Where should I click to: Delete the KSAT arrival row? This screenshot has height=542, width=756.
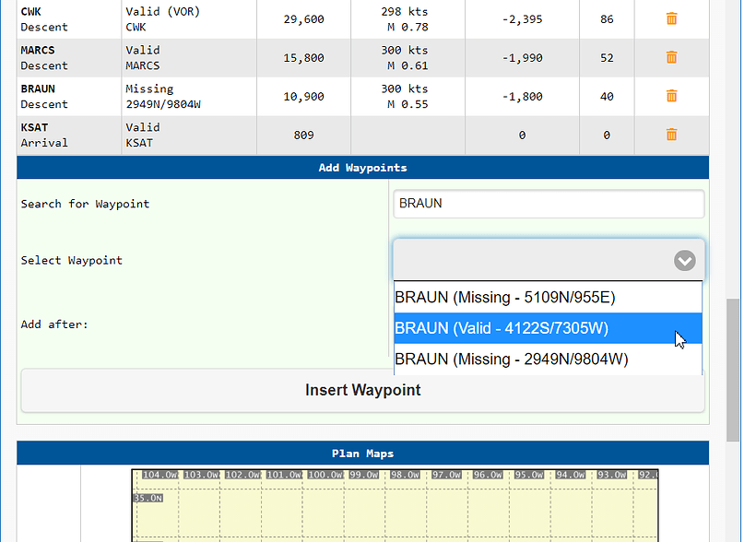tap(671, 135)
